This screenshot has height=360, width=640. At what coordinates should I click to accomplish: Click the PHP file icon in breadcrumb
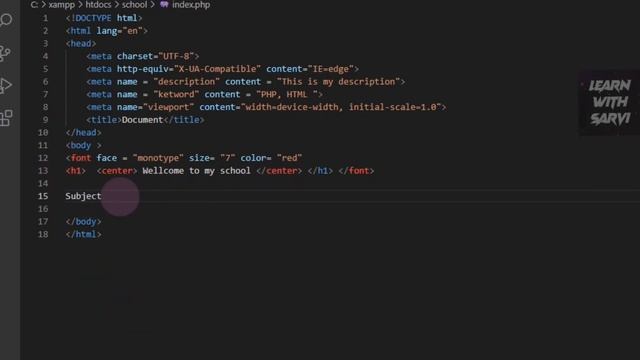(x=164, y=4)
